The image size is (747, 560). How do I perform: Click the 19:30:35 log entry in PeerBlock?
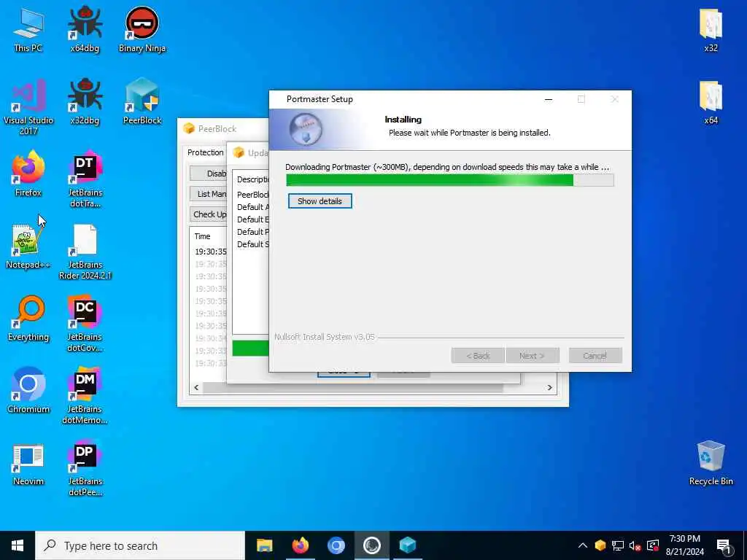pos(211,252)
